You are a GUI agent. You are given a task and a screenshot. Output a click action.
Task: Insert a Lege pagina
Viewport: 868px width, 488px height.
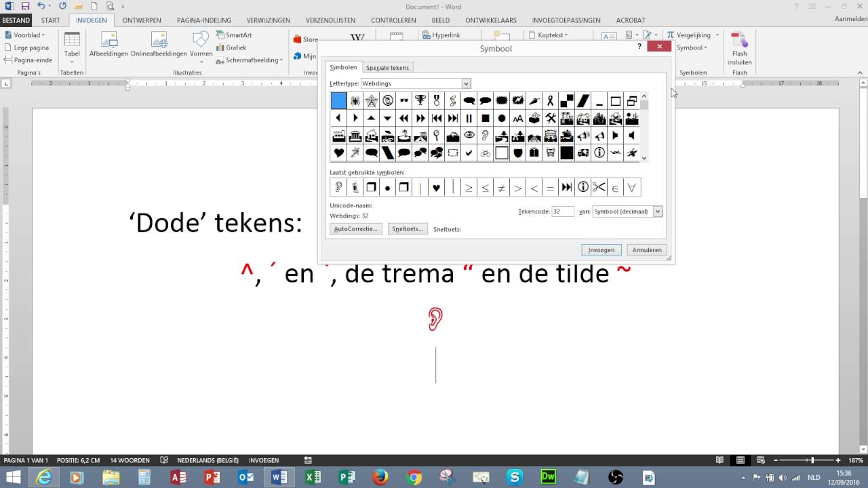26,47
